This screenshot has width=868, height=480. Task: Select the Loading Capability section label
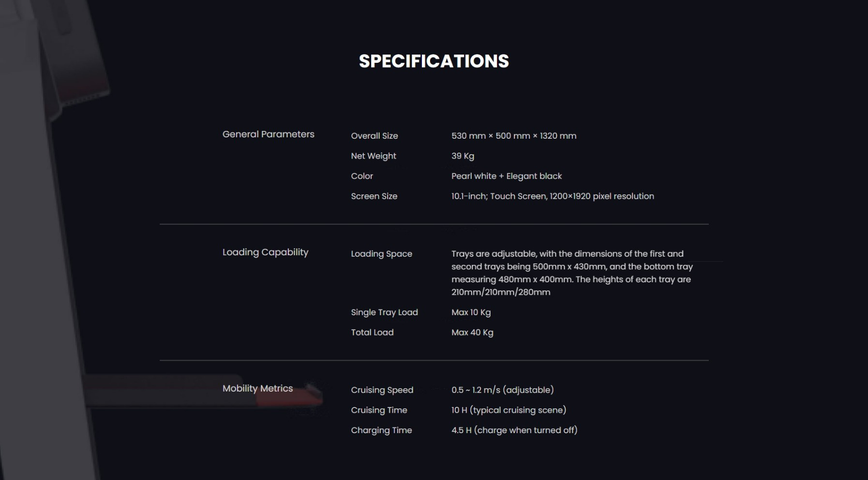pos(265,252)
